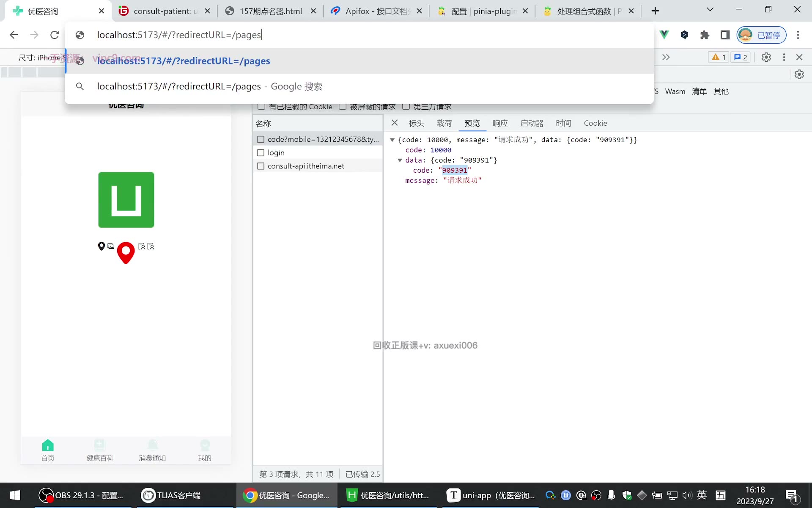Screen dimensions: 812x508
Task: Collapse the data object in preview
Action: [400, 160]
